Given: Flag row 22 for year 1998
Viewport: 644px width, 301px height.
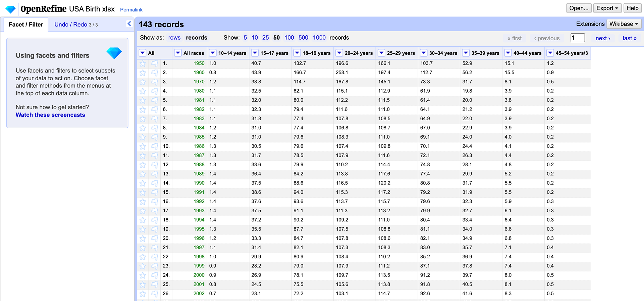Looking at the screenshot, I should 155,257.
